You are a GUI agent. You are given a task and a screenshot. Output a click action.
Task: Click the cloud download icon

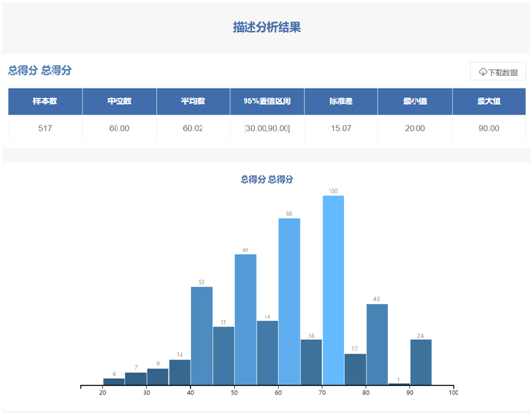(482, 72)
